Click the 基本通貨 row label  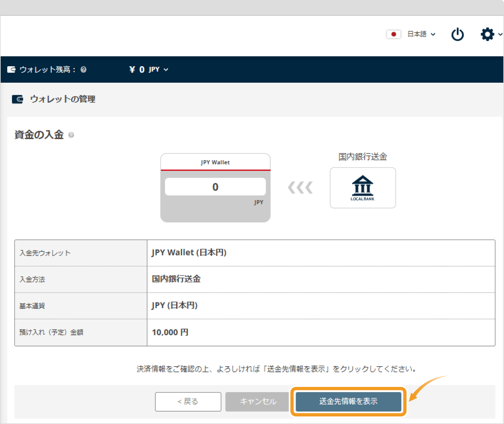click(32, 306)
